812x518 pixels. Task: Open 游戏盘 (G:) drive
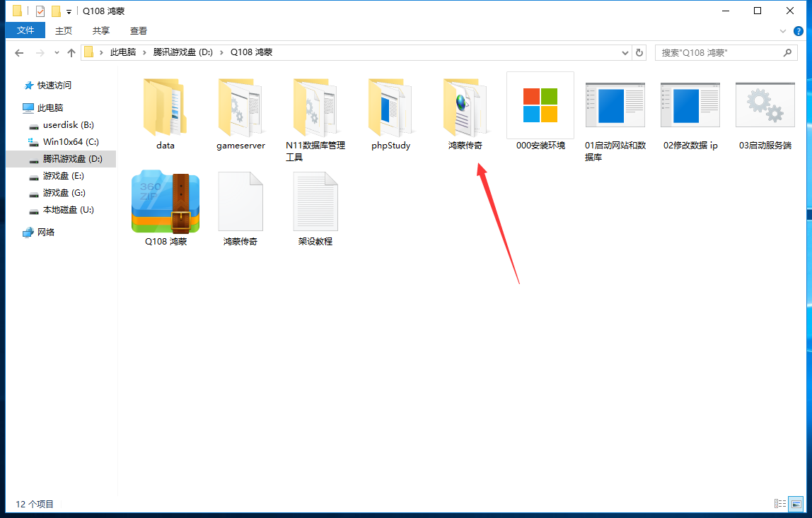tap(64, 192)
